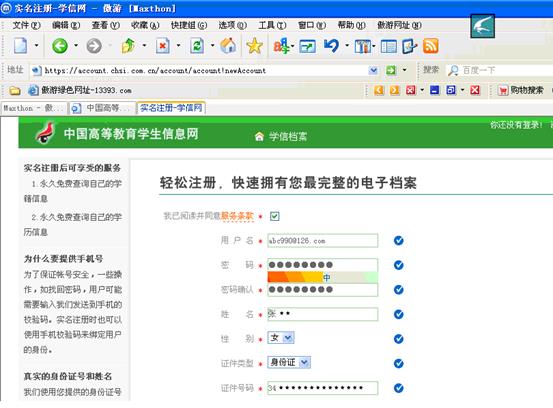This screenshot has width=553, height=408.
Task: Click the Stop loading icon
Action: (x=163, y=46)
